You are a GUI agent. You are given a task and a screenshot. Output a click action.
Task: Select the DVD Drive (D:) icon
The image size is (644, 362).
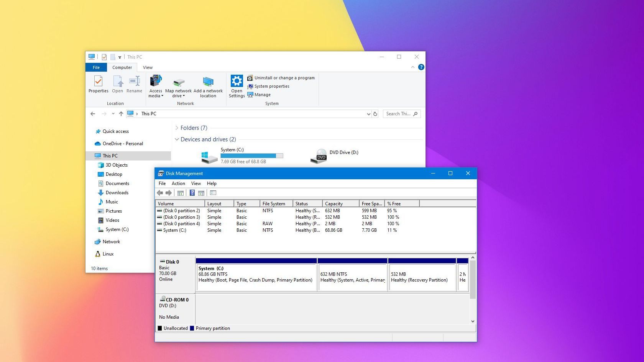pyautogui.click(x=319, y=156)
